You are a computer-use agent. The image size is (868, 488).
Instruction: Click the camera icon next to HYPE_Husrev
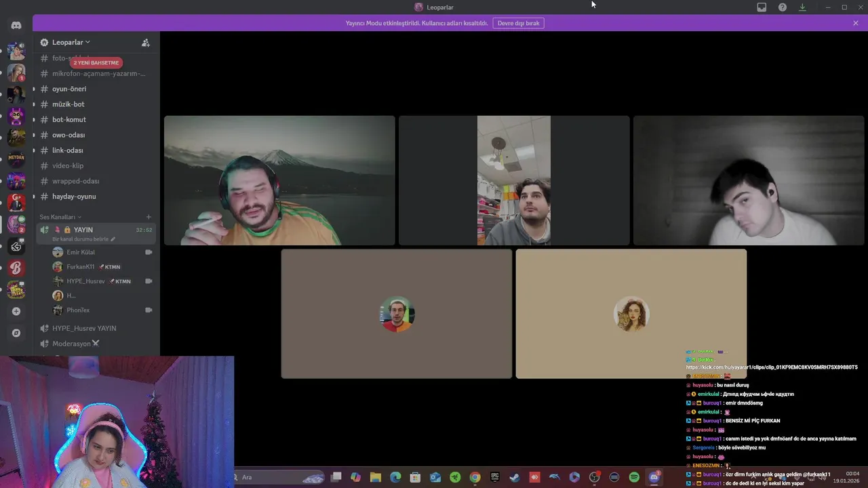click(x=149, y=281)
